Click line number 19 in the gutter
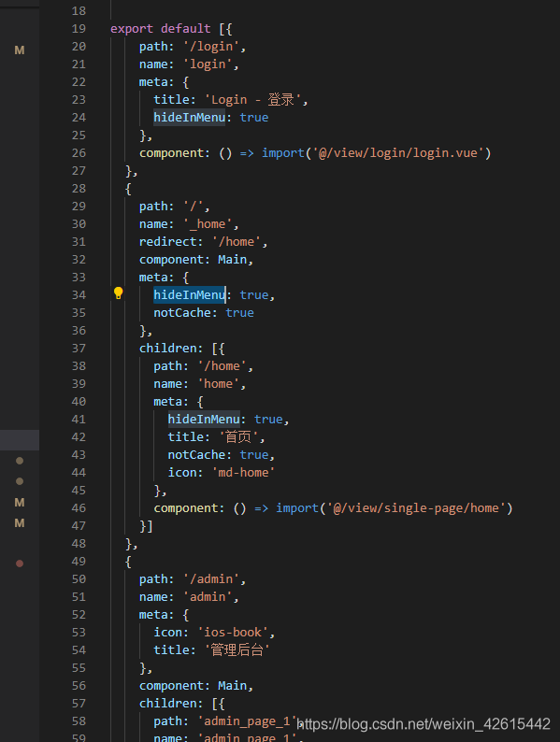The image size is (560, 742). 79,29
